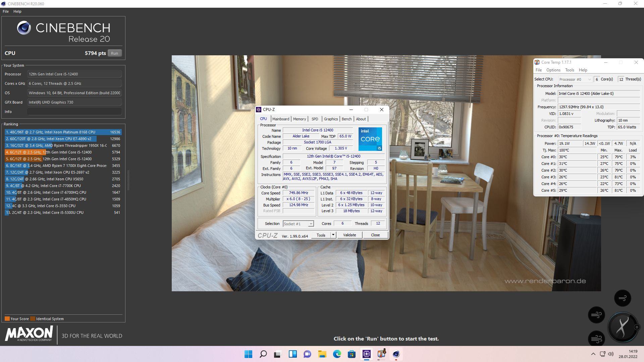This screenshot has width=644, height=362.
Task: Click the Cinebench Info input field
Action: pyautogui.click(x=74, y=112)
